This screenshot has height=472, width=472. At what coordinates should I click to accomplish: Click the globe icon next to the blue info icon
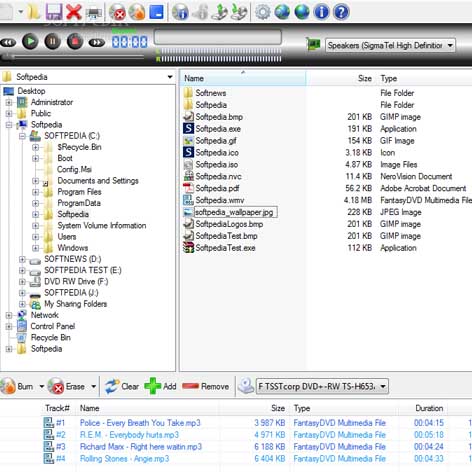[x=302, y=12]
